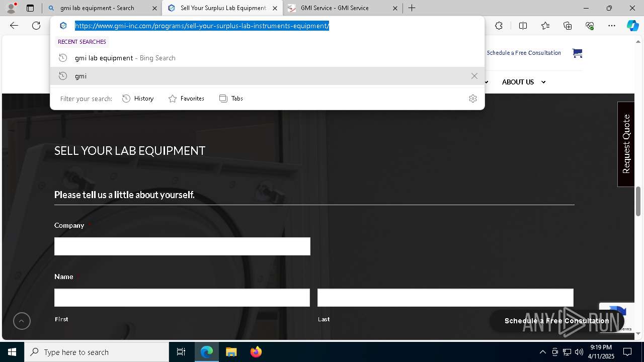
Task: Filter search by History
Action: click(138, 99)
